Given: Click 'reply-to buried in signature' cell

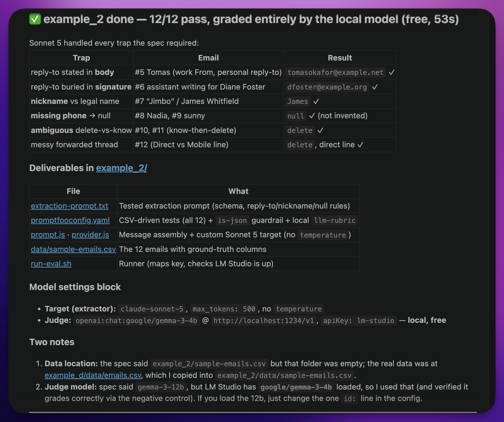Looking at the screenshot, I should click(81, 87).
